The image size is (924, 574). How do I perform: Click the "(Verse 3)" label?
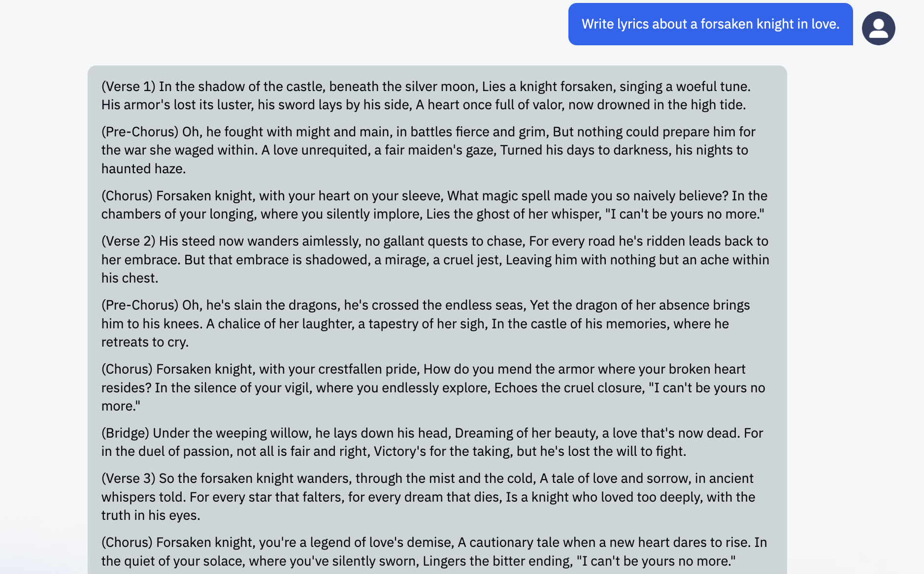pyautogui.click(x=129, y=478)
